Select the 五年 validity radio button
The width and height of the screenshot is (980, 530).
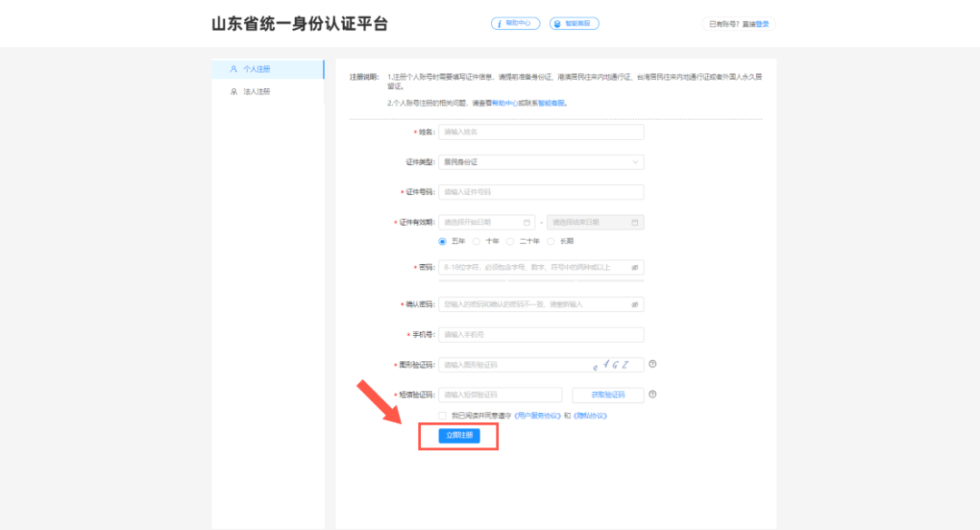tap(443, 241)
